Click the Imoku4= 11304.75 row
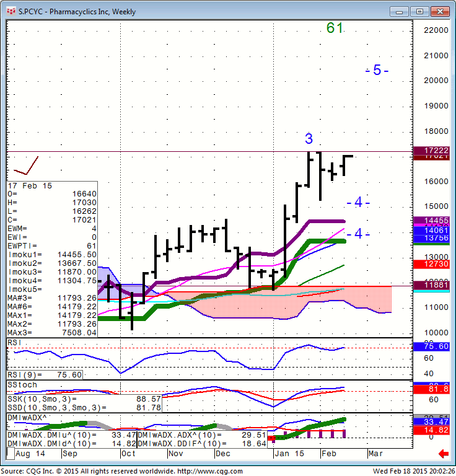 [52, 281]
